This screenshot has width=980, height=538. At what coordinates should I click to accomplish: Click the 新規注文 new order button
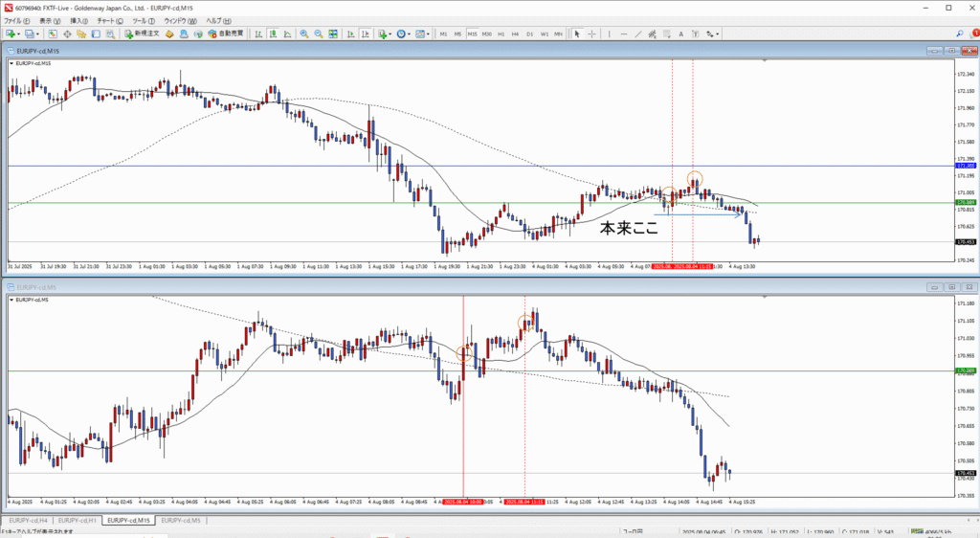click(x=143, y=34)
